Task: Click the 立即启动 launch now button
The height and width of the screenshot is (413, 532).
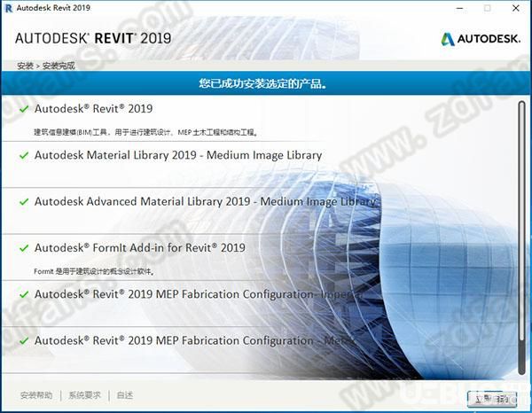Action: 492,400
